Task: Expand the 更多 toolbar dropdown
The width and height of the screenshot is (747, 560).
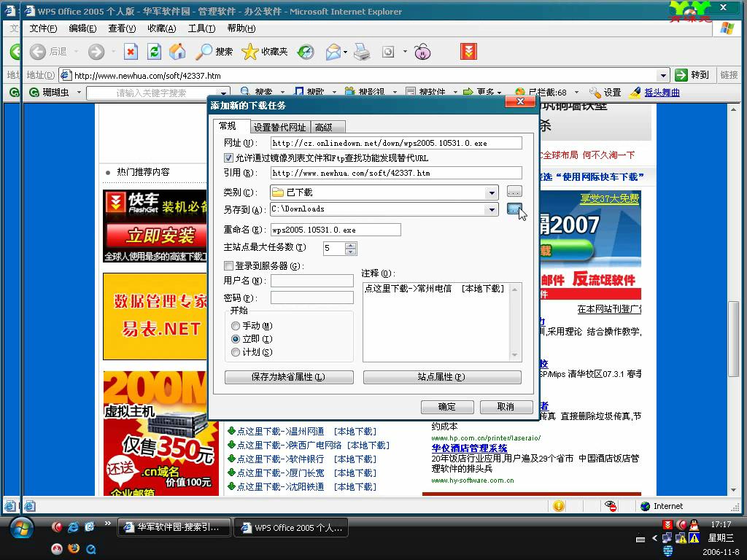Action: click(499, 93)
